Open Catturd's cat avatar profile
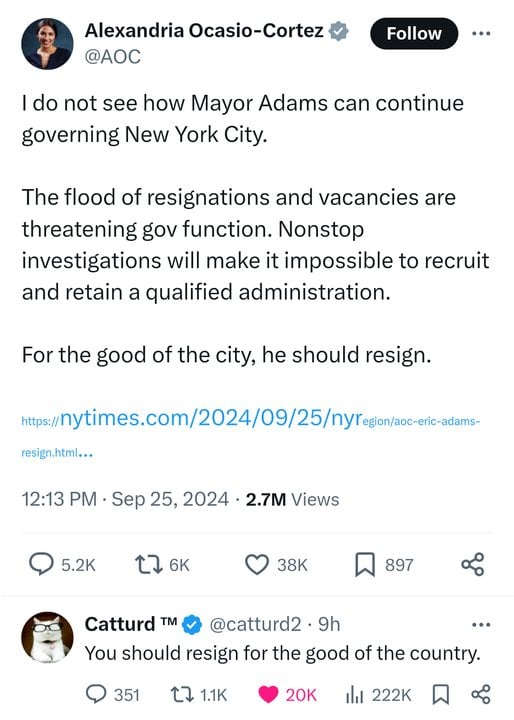This screenshot has height=720, width=514. [47, 637]
